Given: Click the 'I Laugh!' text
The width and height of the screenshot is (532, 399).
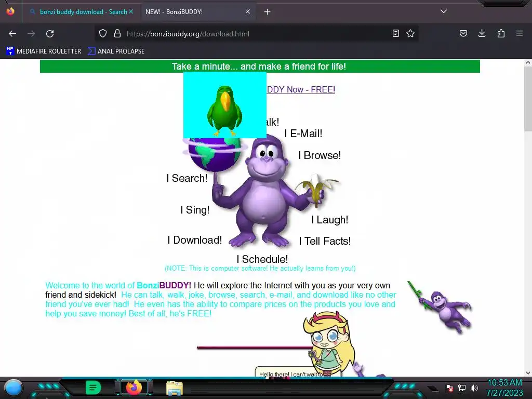Looking at the screenshot, I should 330,220.
